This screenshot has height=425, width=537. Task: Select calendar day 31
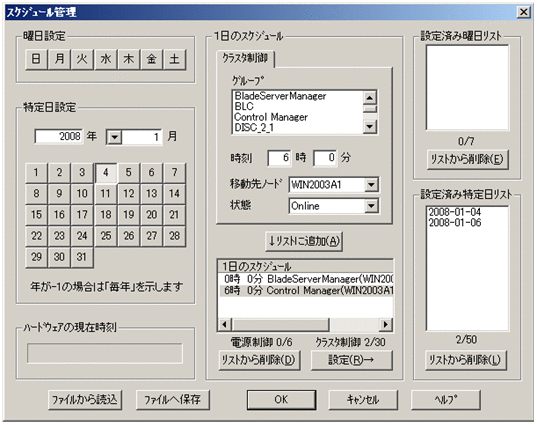[x=82, y=258]
